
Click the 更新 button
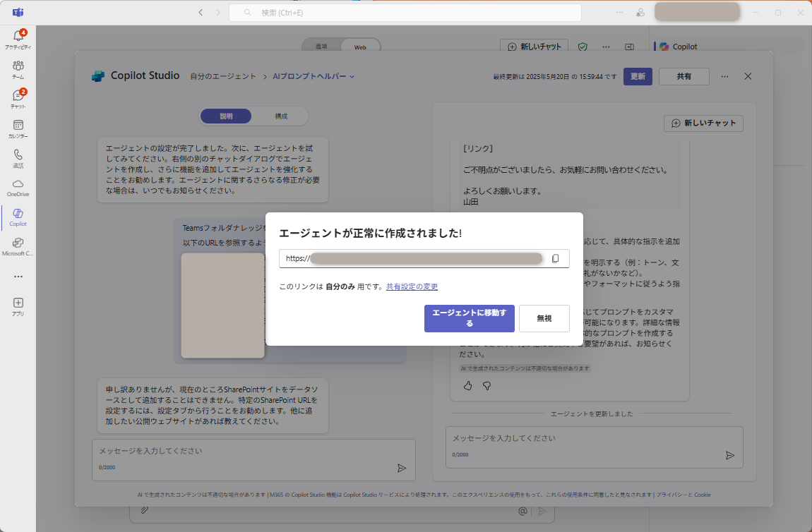(638, 76)
